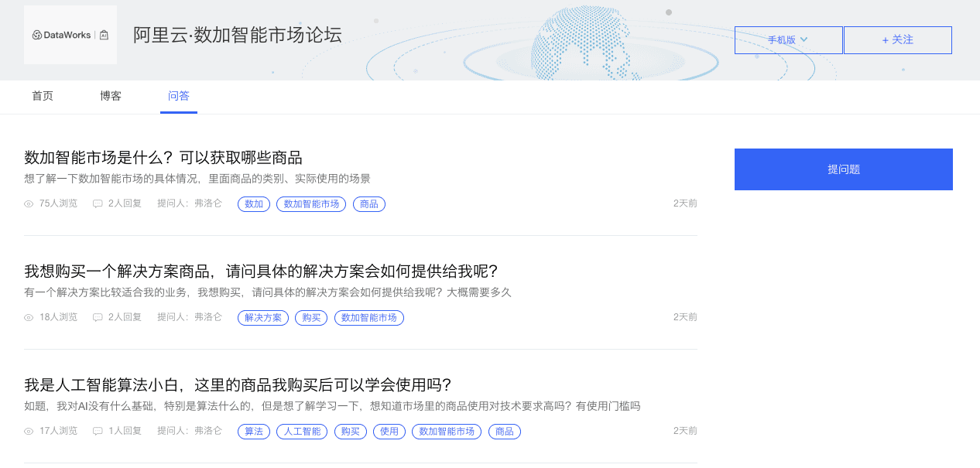
Task: Click the 人工智能 tag
Action: (x=302, y=432)
